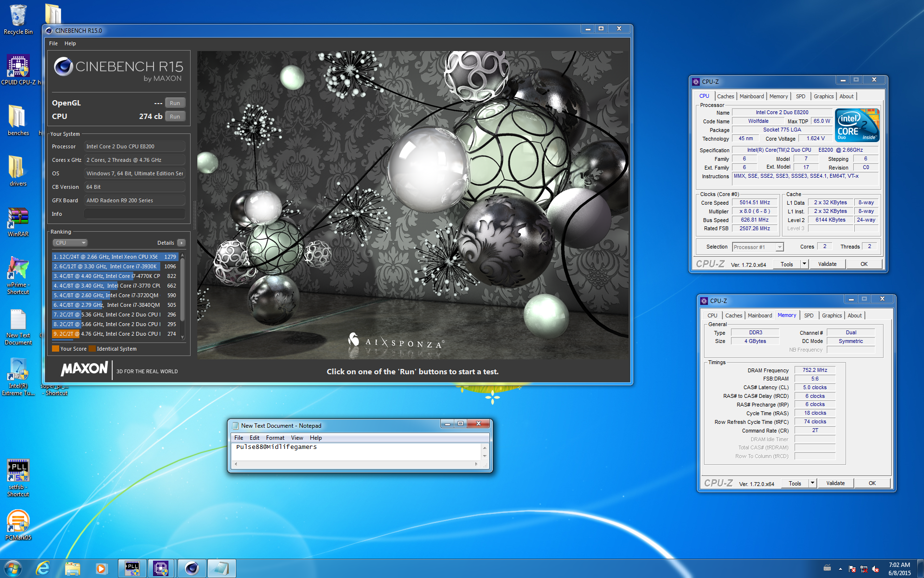Click the Intel Core 2 logo in CPU-Z
924x578 pixels.
(858, 125)
